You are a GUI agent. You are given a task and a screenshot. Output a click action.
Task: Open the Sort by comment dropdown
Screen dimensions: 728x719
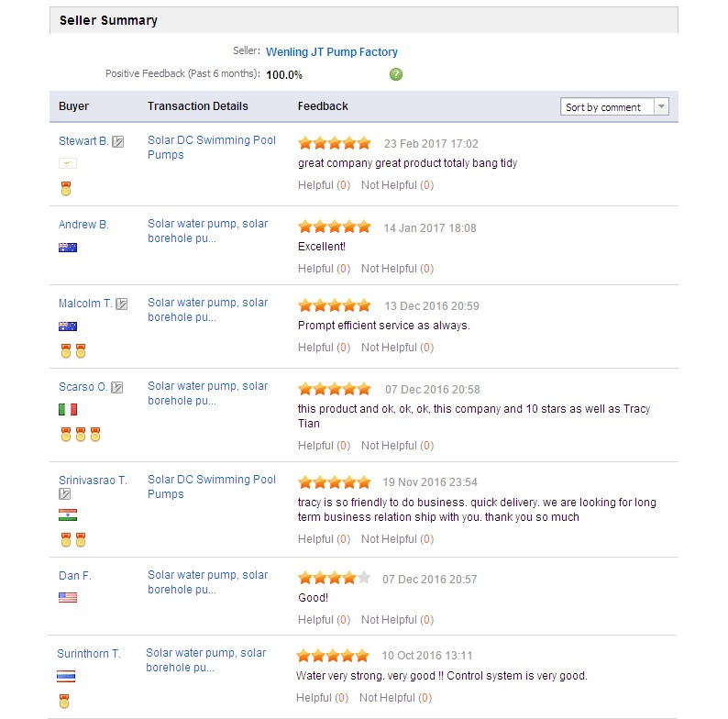[x=614, y=107]
